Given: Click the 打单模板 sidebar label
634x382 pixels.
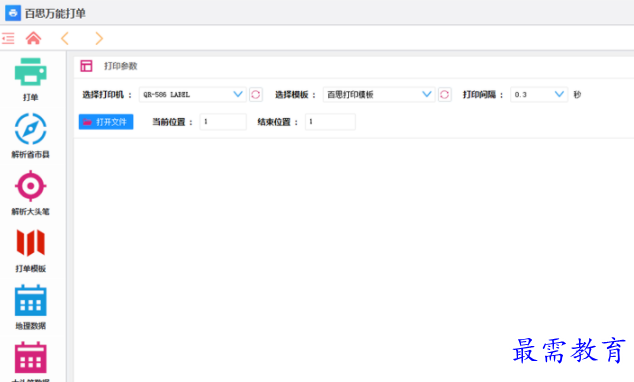Looking at the screenshot, I should pos(30,268).
